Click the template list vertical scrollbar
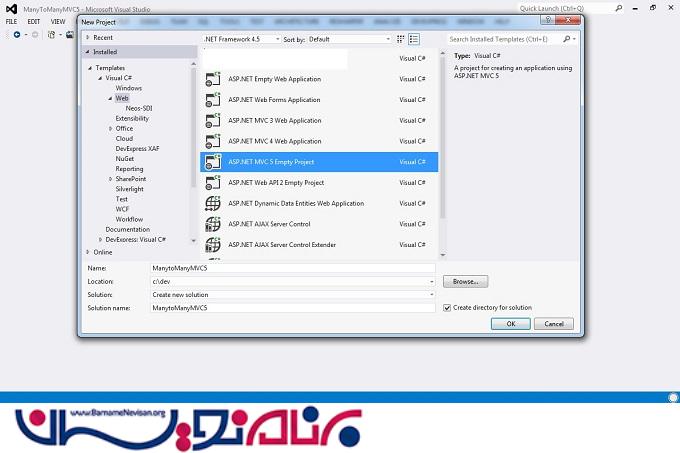680x453 pixels. (x=442, y=139)
